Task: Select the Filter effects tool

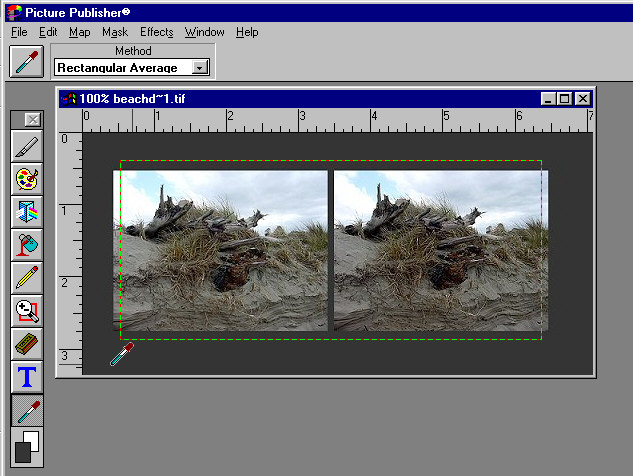Action: click(x=27, y=213)
